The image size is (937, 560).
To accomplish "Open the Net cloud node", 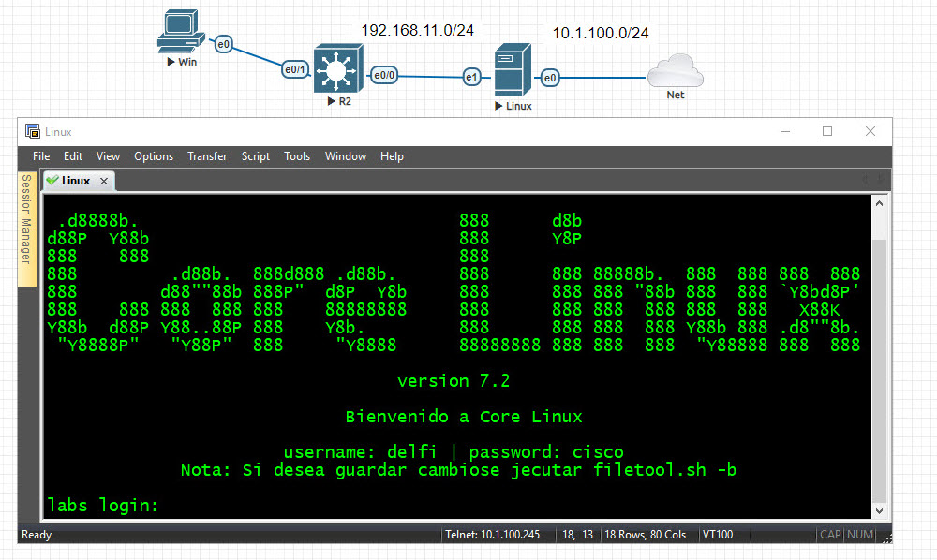I will [x=675, y=71].
